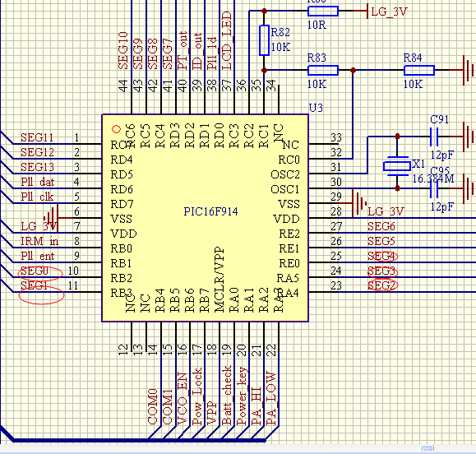Click the RE2 pin name

[x=289, y=234]
